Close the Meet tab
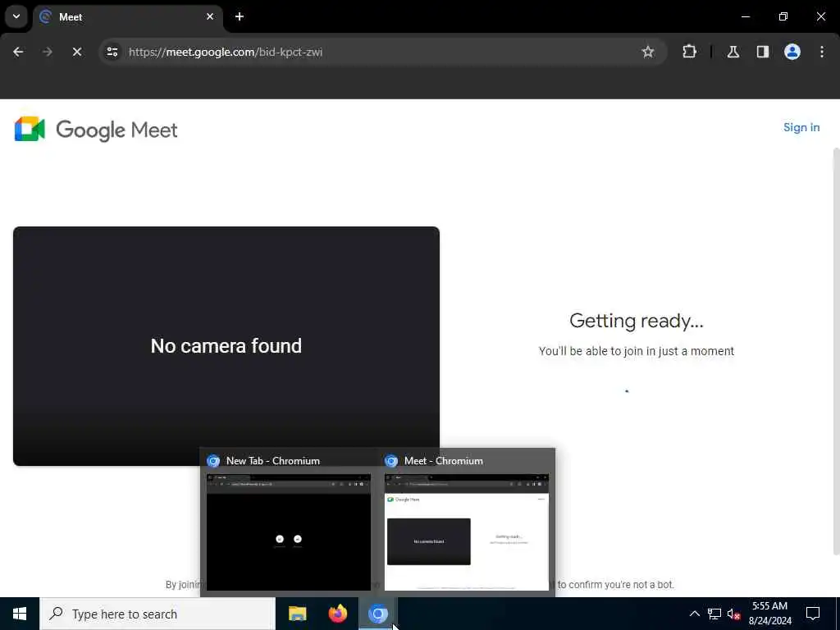 [x=210, y=16]
